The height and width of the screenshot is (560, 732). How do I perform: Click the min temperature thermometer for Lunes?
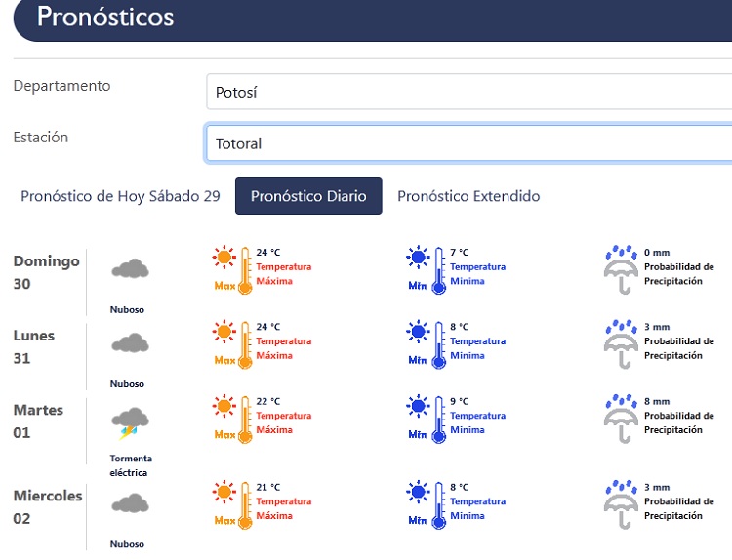pyautogui.click(x=438, y=344)
